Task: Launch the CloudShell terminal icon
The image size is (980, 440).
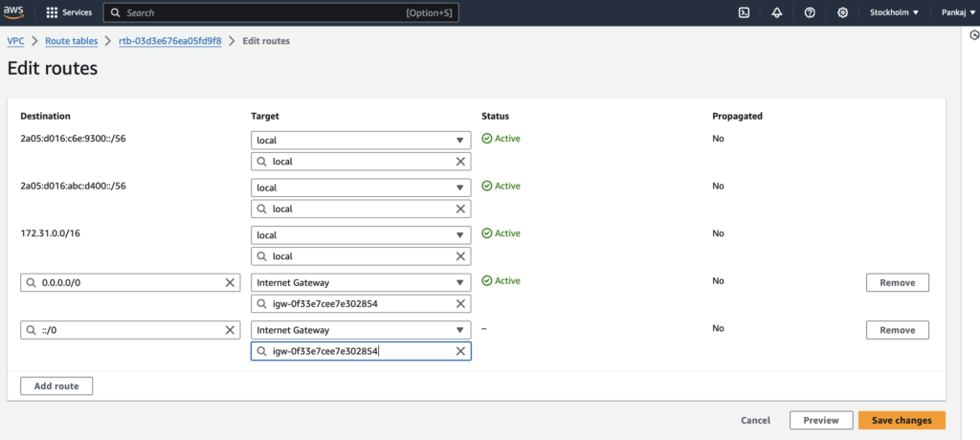Action: [745, 12]
